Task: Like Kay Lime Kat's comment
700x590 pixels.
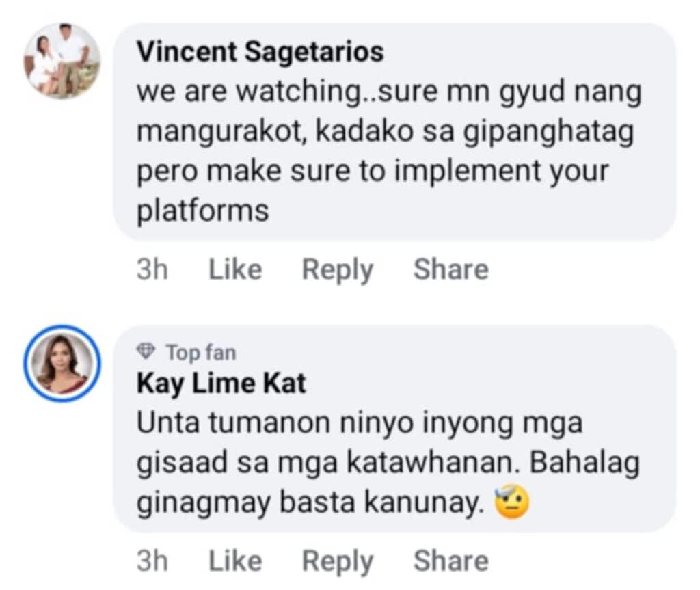Action: click(x=234, y=561)
